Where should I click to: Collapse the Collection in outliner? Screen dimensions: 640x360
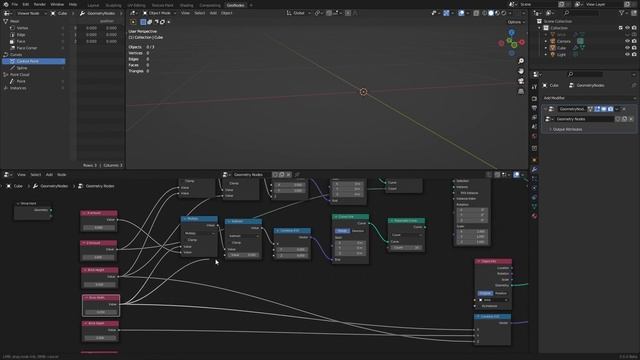(x=540, y=28)
